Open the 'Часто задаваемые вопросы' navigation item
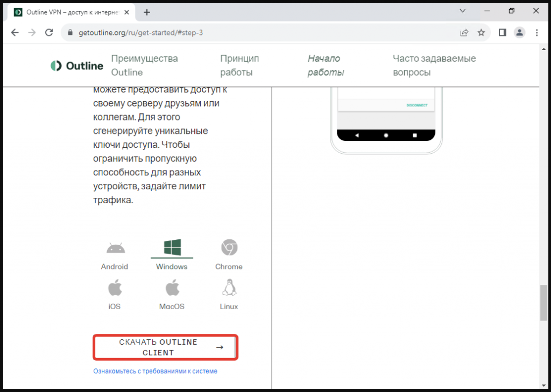The image size is (551, 392). point(435,65)
